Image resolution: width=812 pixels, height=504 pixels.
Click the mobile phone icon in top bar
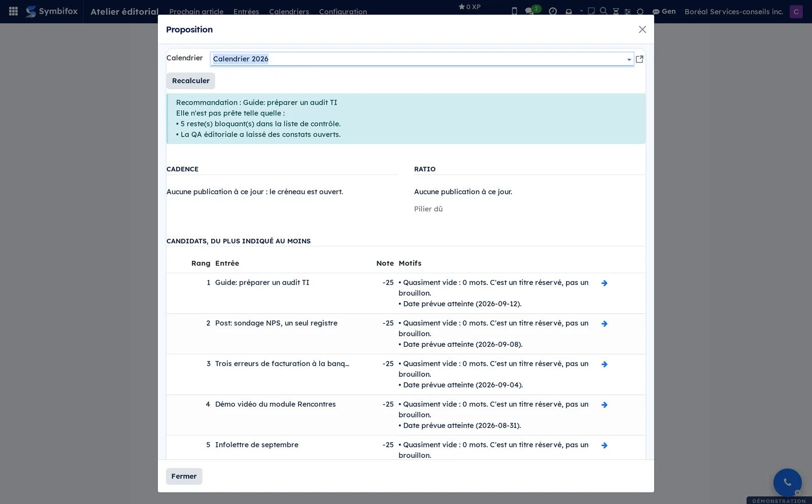pyautogui.click(x=514, y=11)
